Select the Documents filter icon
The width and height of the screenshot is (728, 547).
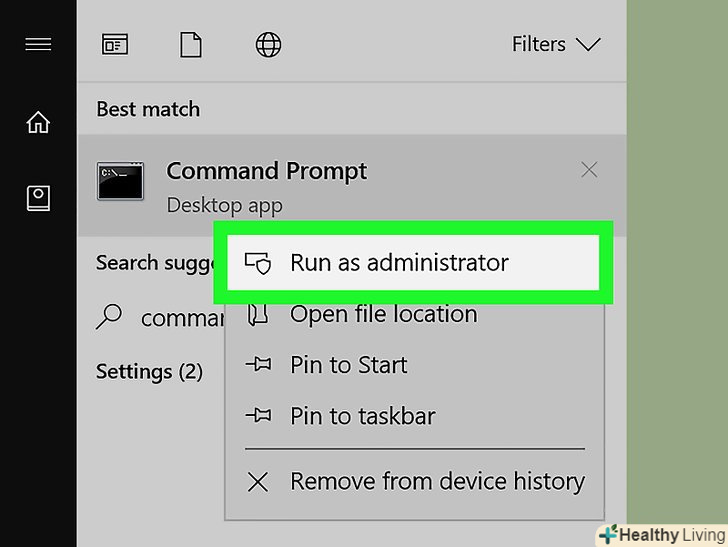click(190, 44)
